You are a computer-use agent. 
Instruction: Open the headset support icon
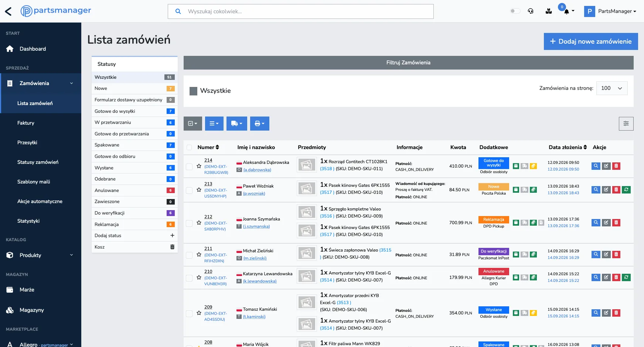[x=531, y=11]
